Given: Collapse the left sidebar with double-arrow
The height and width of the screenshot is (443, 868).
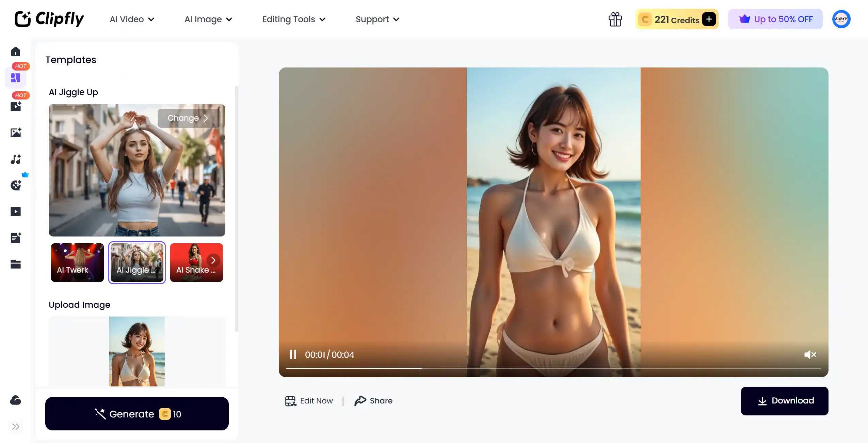Looking at the screenshot, I should click(x=16, y=426).
